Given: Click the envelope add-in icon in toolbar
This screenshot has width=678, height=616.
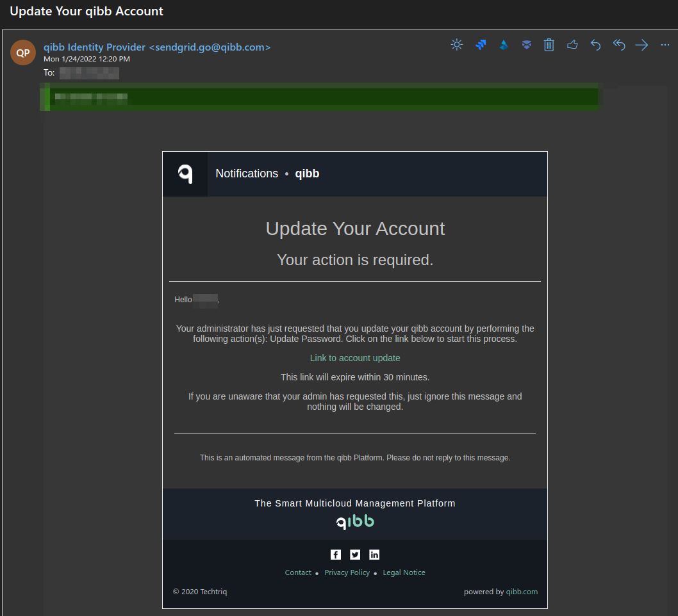Looking at the screenshot, I should tap(526, 45).
